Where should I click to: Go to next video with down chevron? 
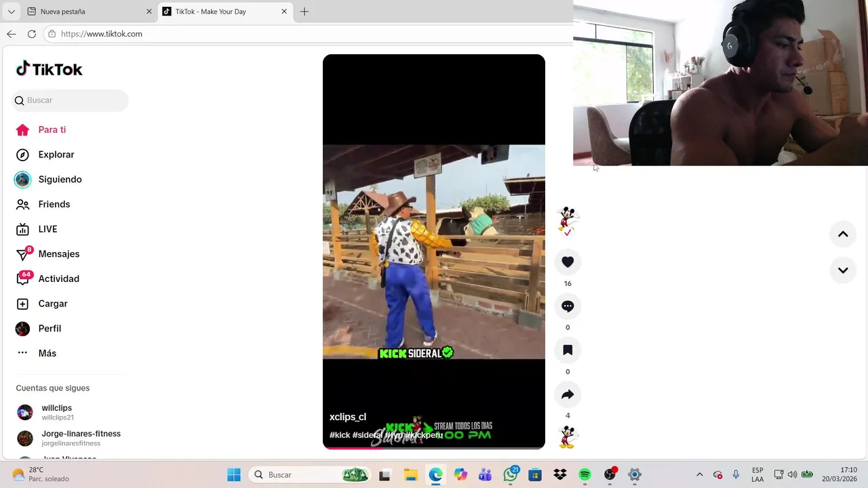[x=843, y=270]
